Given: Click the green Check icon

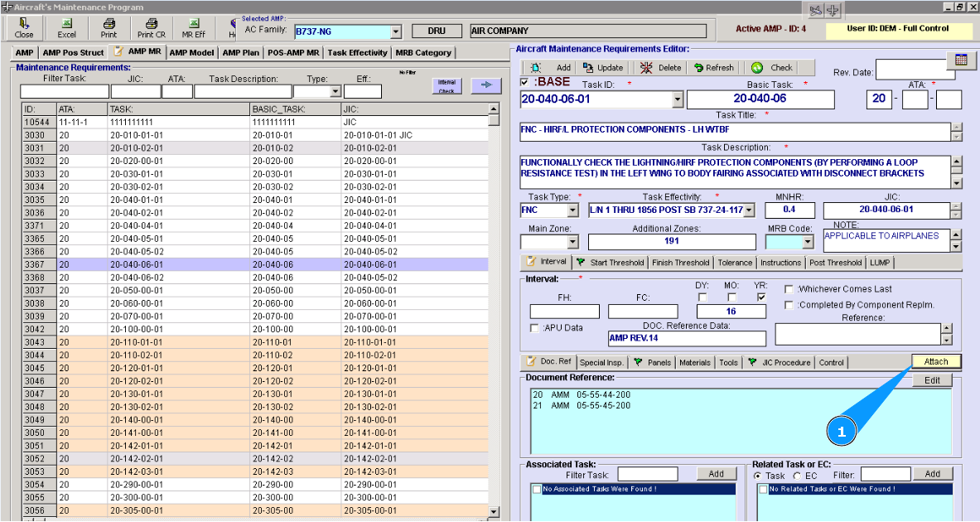Looking at the screenshot, I should click(x=757, y=68).
